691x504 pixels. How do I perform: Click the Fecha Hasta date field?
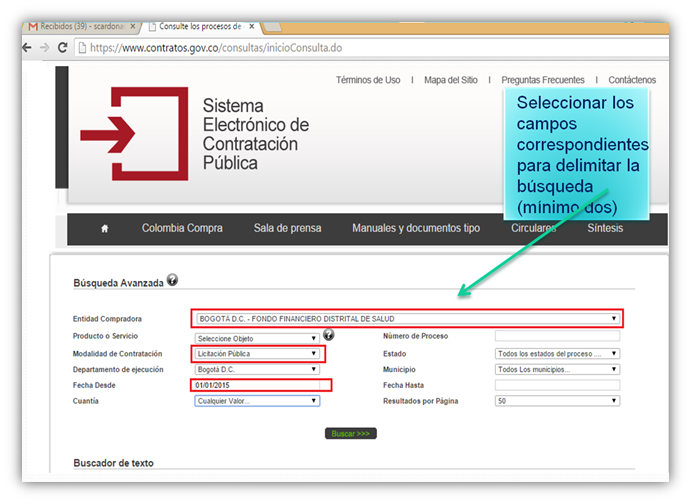point(557,385)
